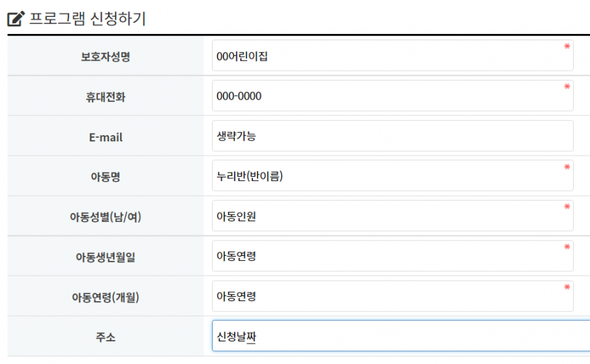Click the red asterisk in 보호자성명 field
The height and width of the screenshot is (364, 590).
pos(567,47)
